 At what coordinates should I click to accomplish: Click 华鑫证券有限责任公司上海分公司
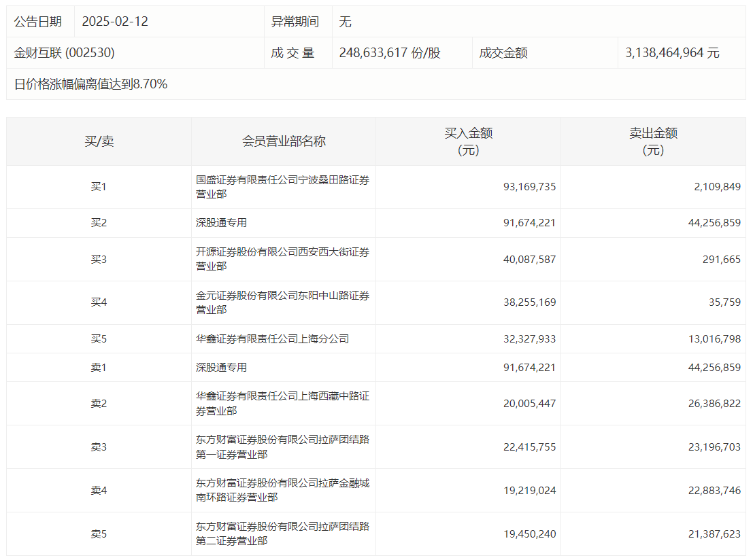coord(272,338)
